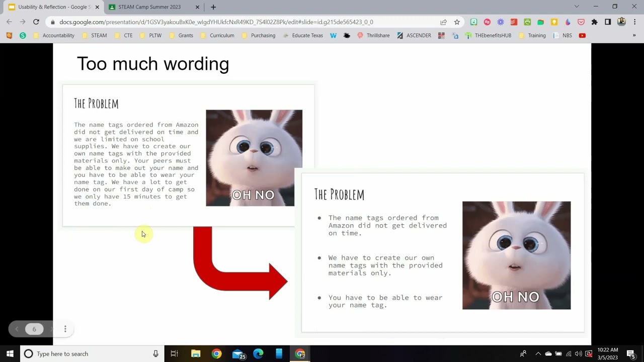
Task: Bookmark this page with the star icon
Action: point(457,22)
